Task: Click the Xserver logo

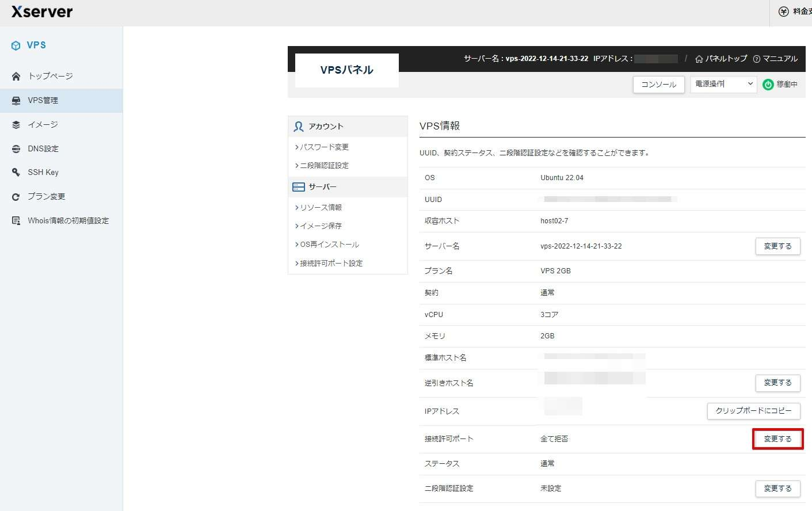Action: pyautogui.click(x=42, y=12)
